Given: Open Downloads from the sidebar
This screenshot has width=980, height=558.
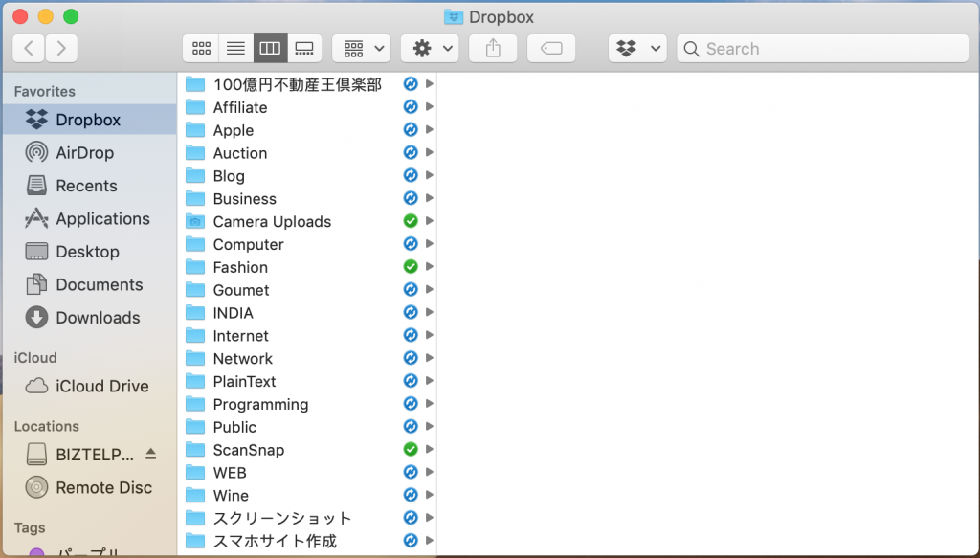Looking at the screenshot, I should [89, 318].
